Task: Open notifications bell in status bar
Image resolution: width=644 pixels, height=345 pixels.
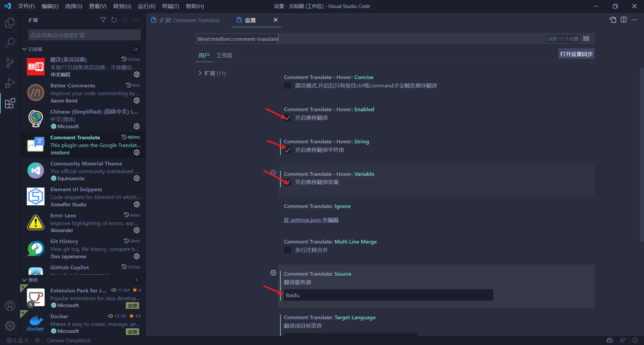Action: click(635, 340)
